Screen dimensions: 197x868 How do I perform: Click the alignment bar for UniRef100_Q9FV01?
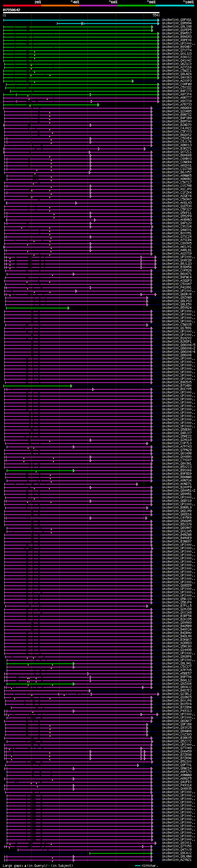coord(81,20)
